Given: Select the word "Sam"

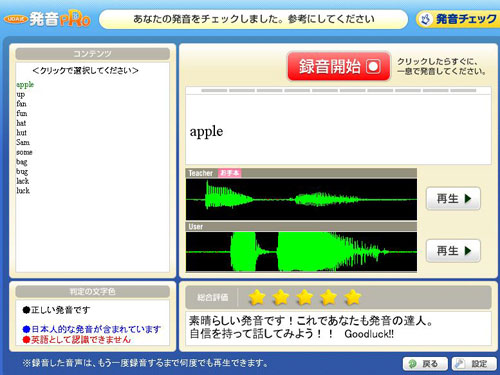Looking at the screenshot, I should [23, 142].
